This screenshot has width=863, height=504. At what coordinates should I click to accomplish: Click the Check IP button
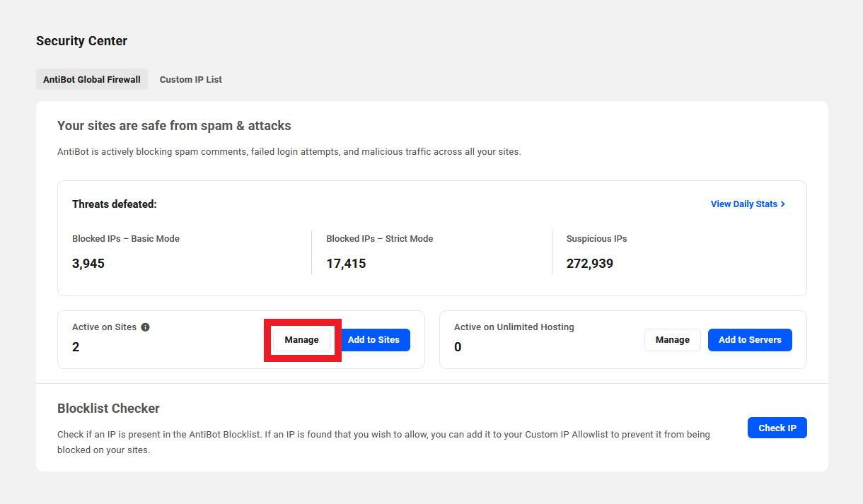pyautogui.click(x=777, y=428)
